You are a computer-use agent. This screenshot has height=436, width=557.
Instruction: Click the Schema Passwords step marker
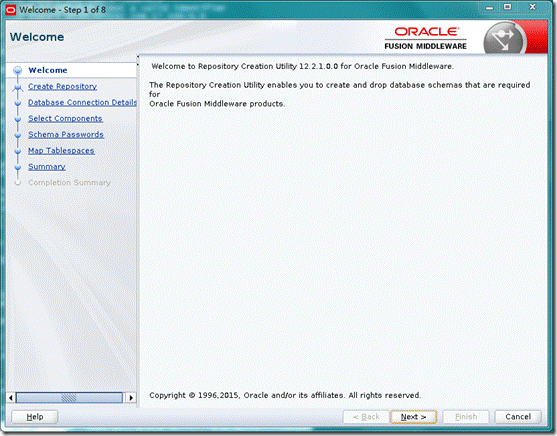17,135
